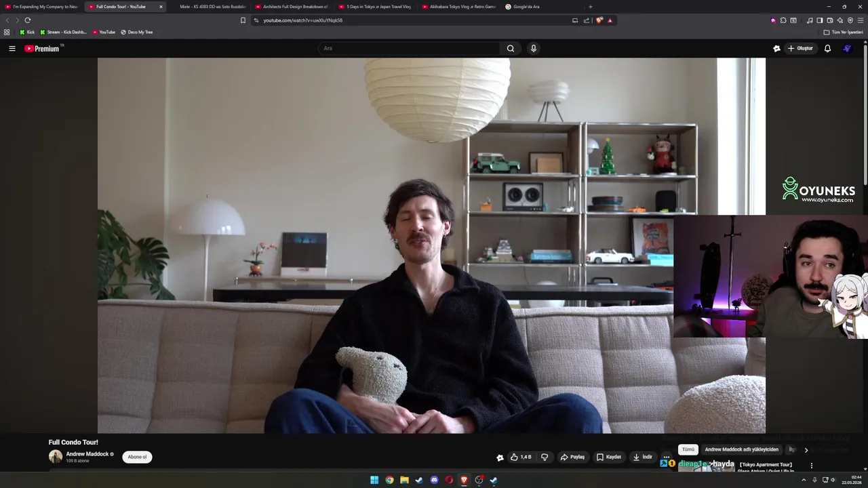Switch to 'I'm Expanding My Company to New' tab
Viewport: 868px width, 488px height.
[41, 7]
